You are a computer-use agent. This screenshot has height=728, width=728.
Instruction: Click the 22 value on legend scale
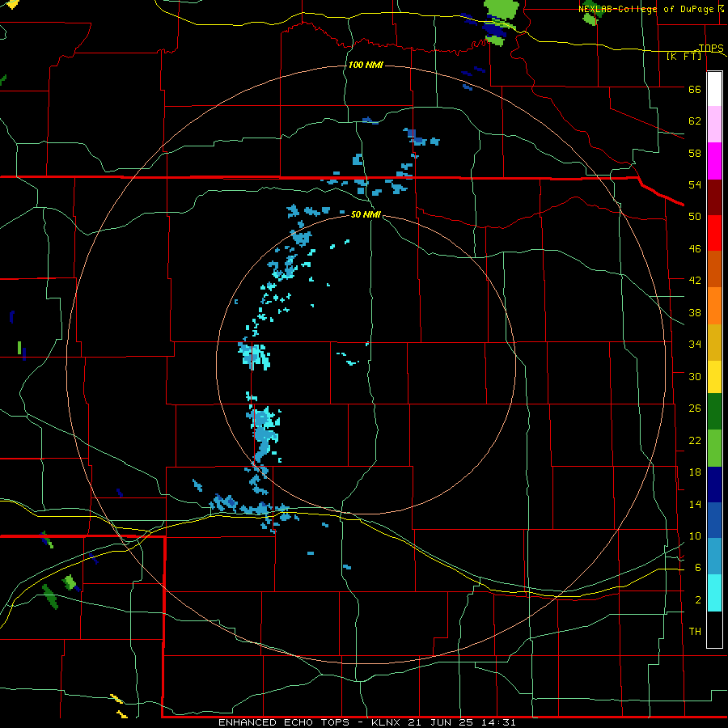click(695, 440)
